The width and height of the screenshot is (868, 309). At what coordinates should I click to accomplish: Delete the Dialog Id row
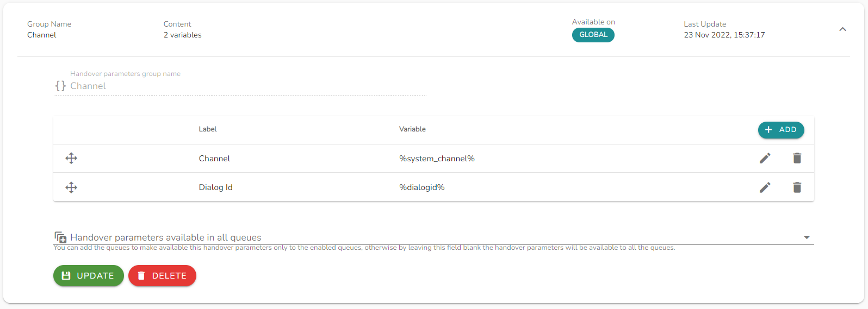pos(797,187)
